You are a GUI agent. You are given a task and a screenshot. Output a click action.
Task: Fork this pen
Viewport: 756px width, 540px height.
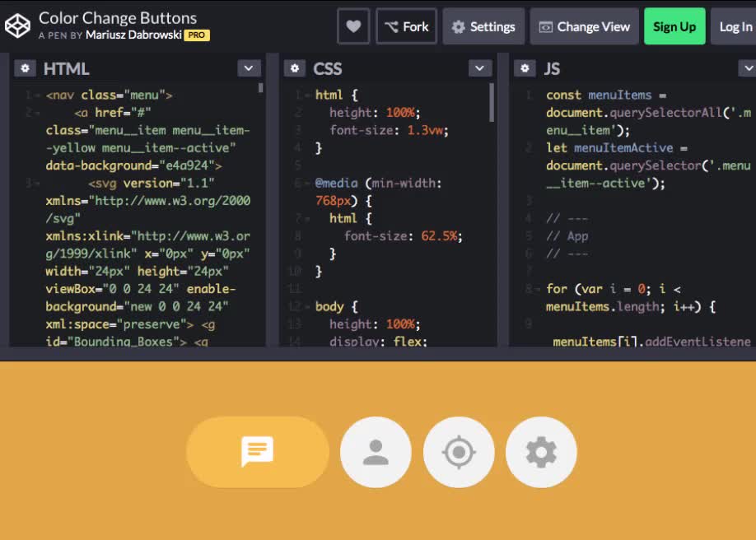pyautogui.click(x=406, y=26)
